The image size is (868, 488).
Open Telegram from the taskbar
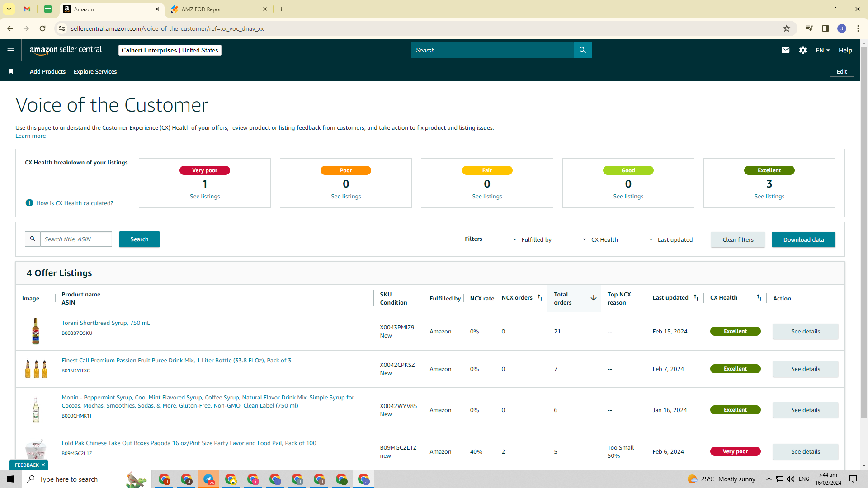[x=208, y=479]
